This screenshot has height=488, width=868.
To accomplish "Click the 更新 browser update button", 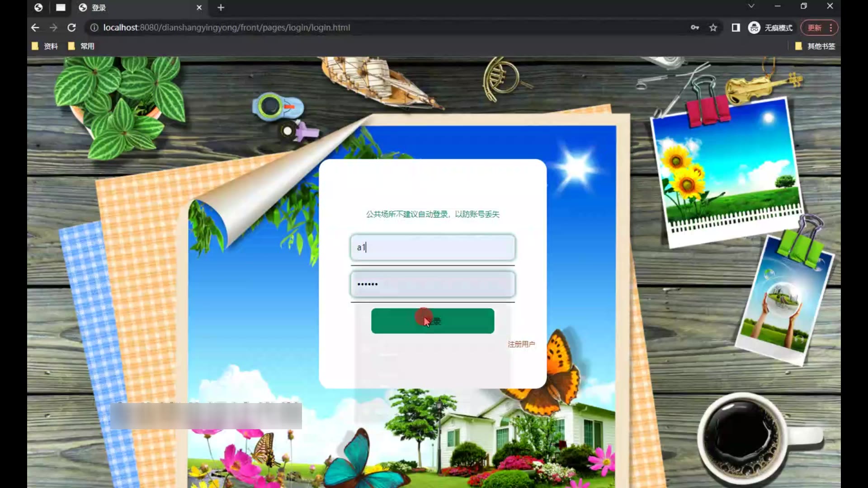I will coord(814,28).
